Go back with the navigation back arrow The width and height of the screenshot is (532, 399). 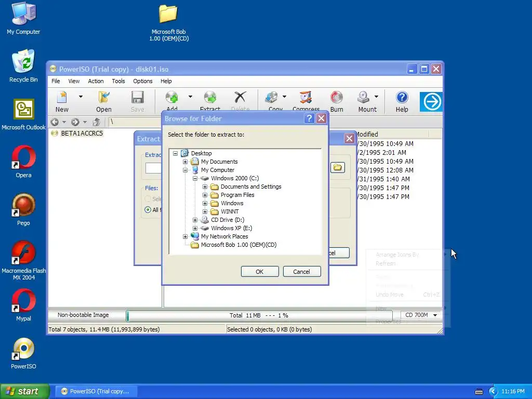pyautogui.click(x=55, y=122)
